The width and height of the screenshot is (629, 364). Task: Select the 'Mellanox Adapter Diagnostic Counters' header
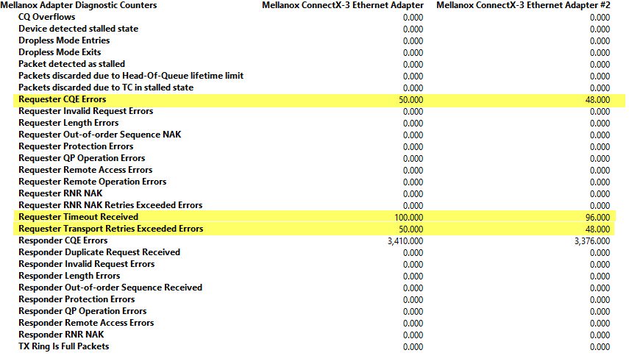(79, 5)
